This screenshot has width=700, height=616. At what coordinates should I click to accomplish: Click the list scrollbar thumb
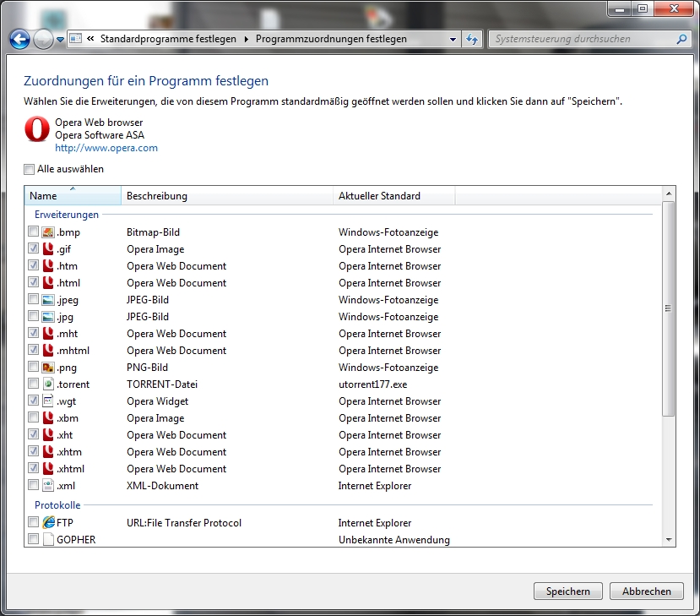[668, 308]
